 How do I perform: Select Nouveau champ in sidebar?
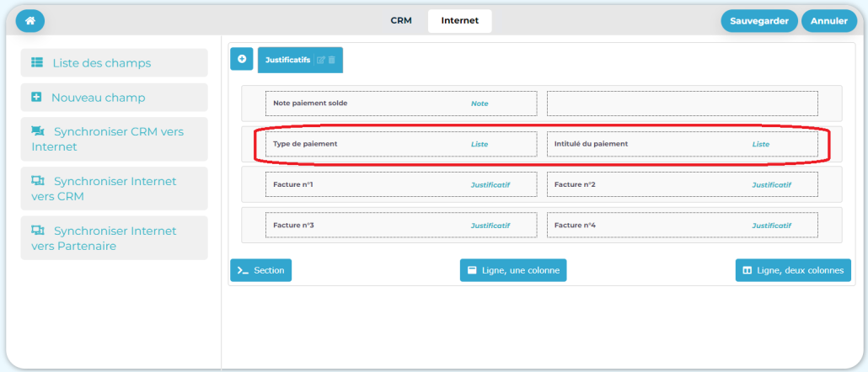[x=114, y=98]
